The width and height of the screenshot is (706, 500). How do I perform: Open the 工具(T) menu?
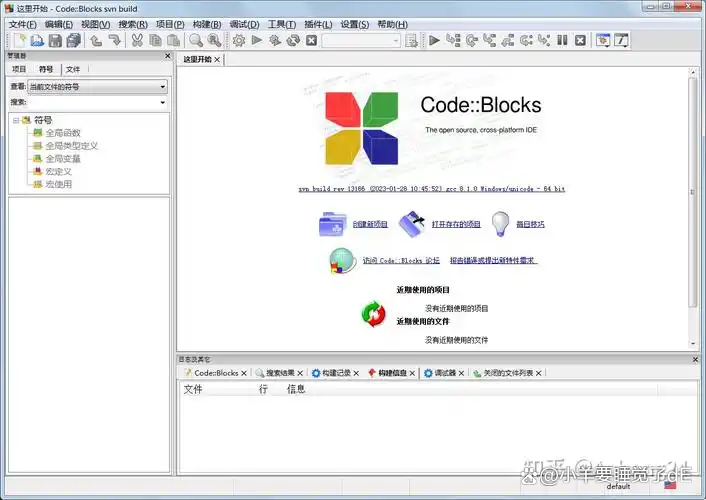point(282,24)
